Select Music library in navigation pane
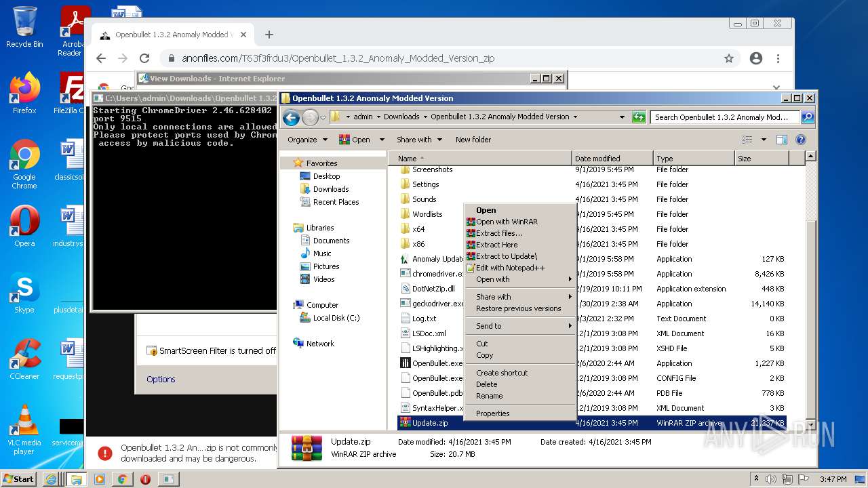 322,253
